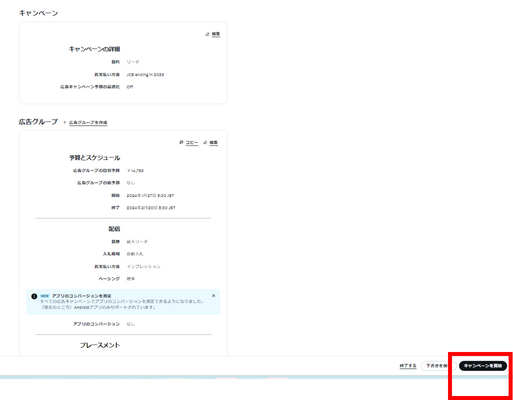Screen dimensions: 513x400
Task: Select the 予算とスケジュール heading
Action: [x=94, y=158]
